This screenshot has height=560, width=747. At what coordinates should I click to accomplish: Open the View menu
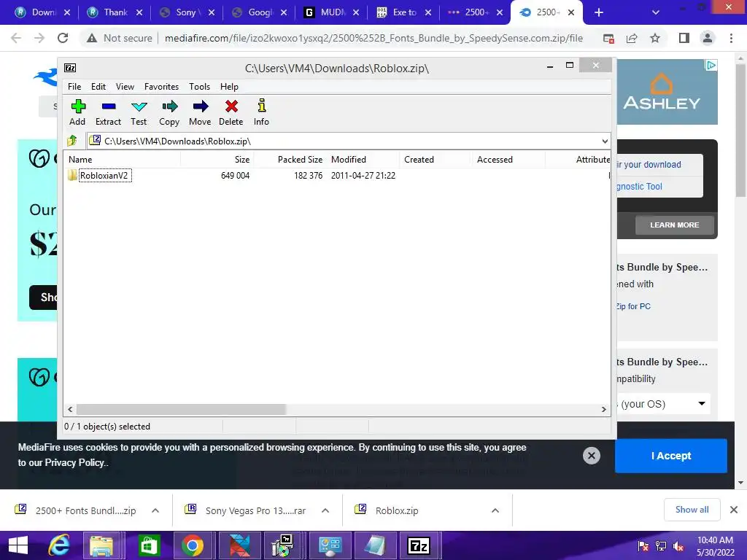click(x=125, y=87)
